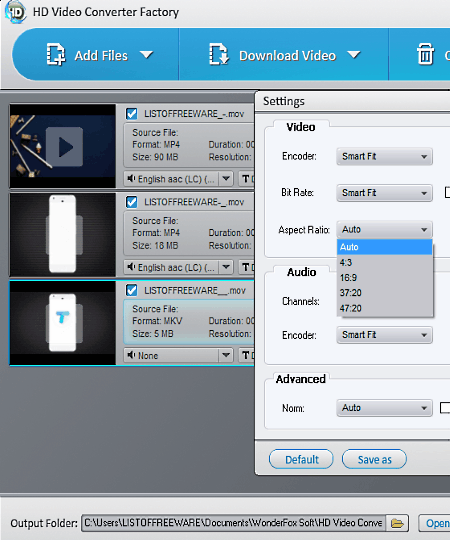This screenshot has width=450, height=540.
Task: Open the Audio Encoder Smart Fit dropdown
Action: 384,335
